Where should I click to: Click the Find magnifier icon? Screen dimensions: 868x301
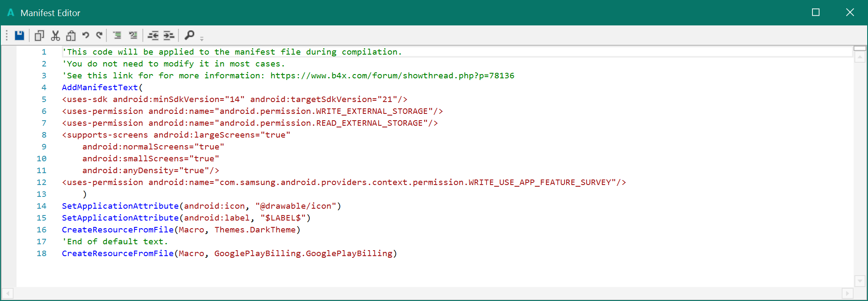[189, 35]
